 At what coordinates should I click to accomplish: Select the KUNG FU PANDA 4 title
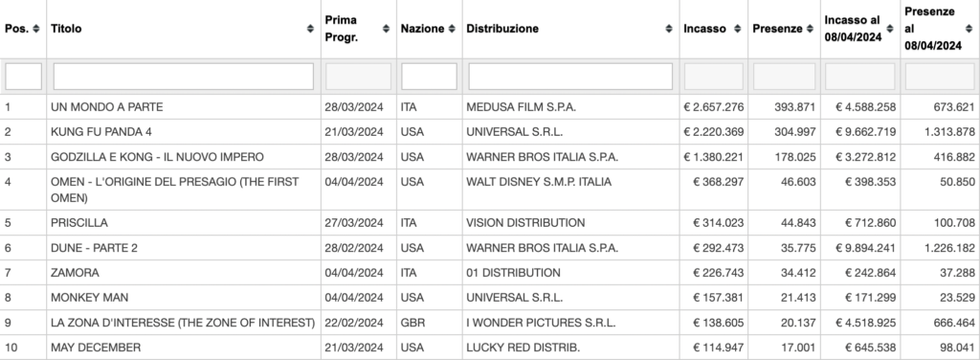click(x=101, y=132)
